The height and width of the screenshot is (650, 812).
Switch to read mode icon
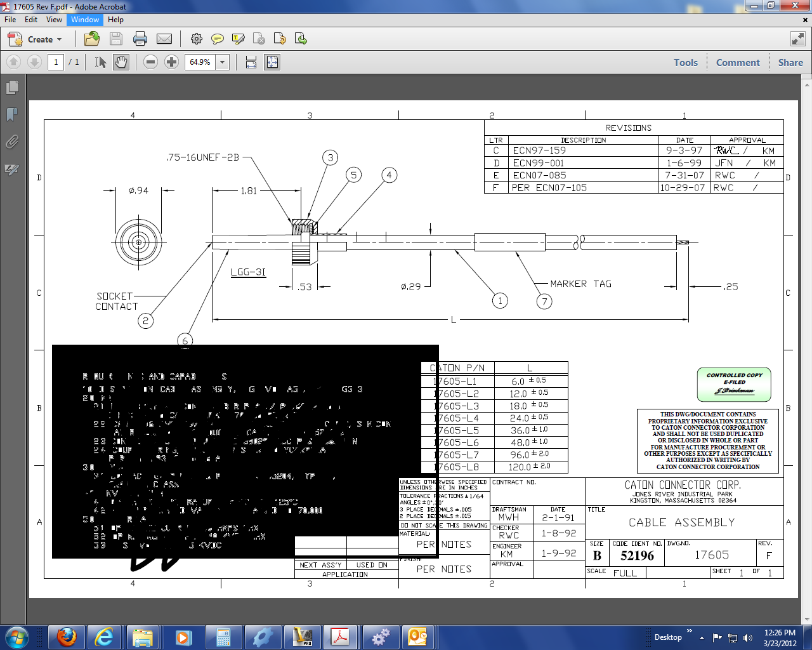coord(798,39)
